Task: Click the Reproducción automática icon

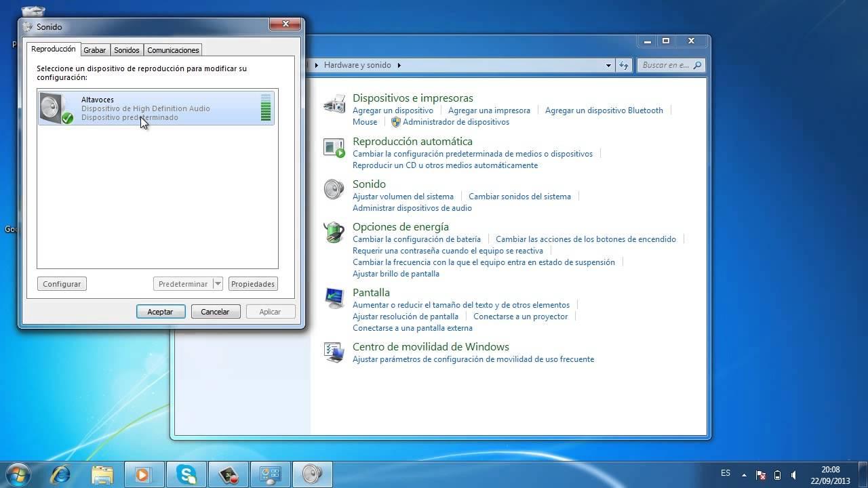Action: click(334, 148)
